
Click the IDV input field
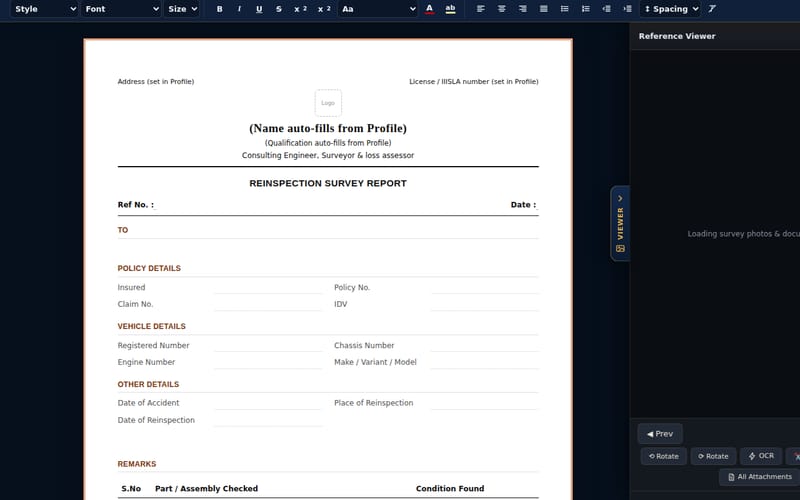pos(485,304)
